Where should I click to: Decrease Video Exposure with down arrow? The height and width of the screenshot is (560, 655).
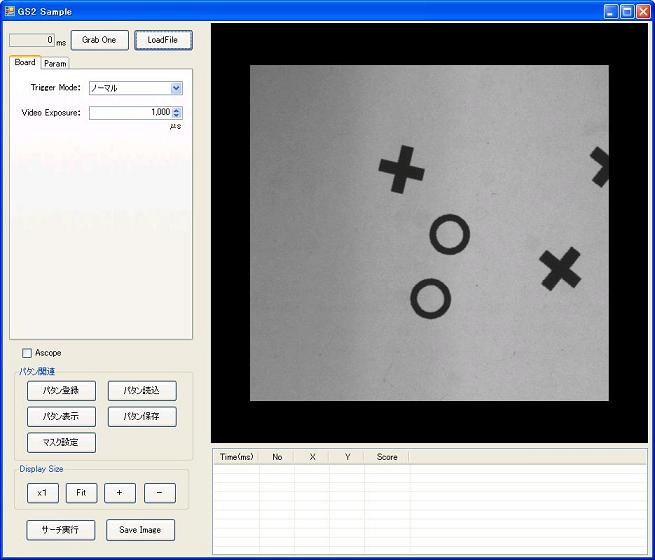click(x=176, y=115)
